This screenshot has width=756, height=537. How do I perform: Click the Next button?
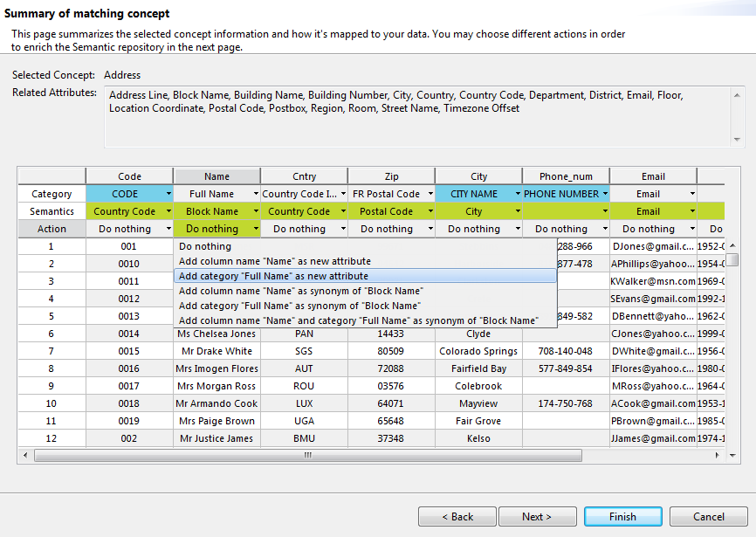[538, 516]
